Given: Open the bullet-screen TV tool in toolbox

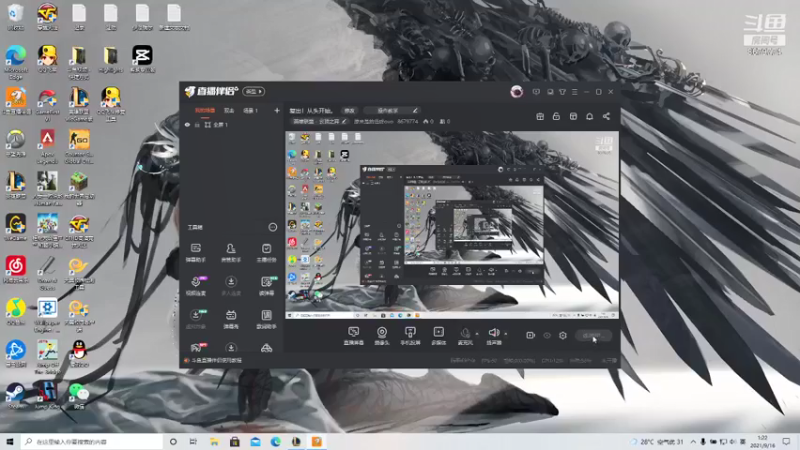Looking at the screenshot, I should (x=231, y=319).
